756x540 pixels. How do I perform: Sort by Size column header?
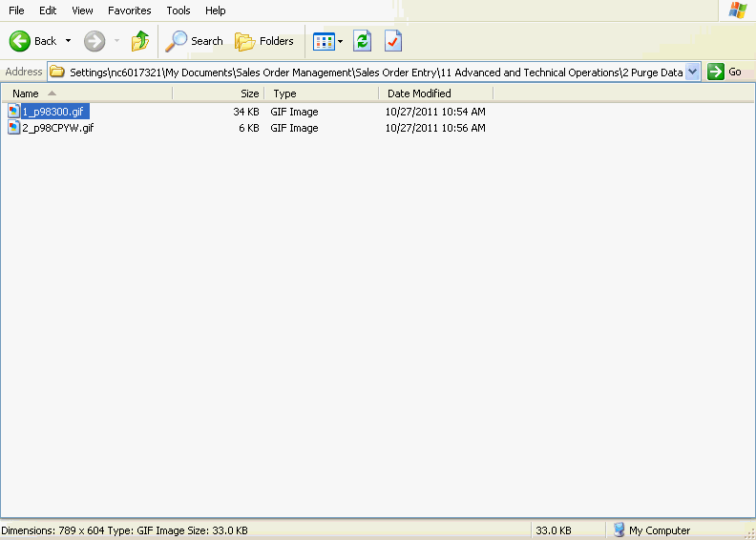pyautogui.click(x=219, y=93)
